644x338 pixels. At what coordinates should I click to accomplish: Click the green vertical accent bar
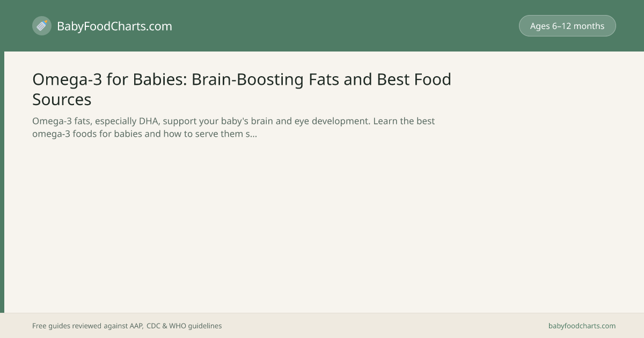pos(2,182)
